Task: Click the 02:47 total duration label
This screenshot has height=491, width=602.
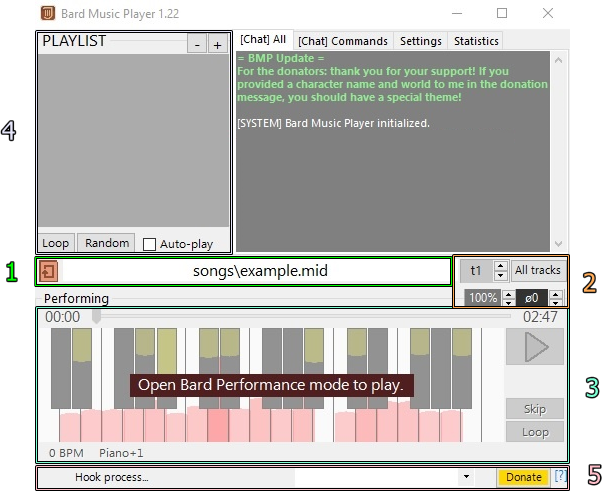Action: (540, 317)
